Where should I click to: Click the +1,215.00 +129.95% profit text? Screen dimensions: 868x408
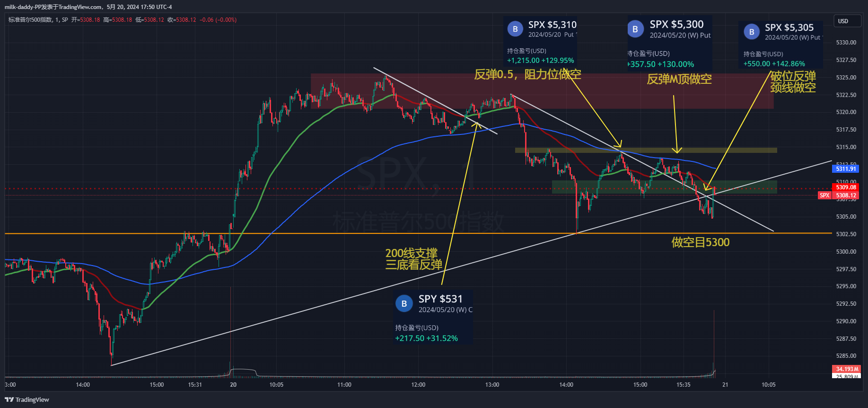tap(540, 61)
